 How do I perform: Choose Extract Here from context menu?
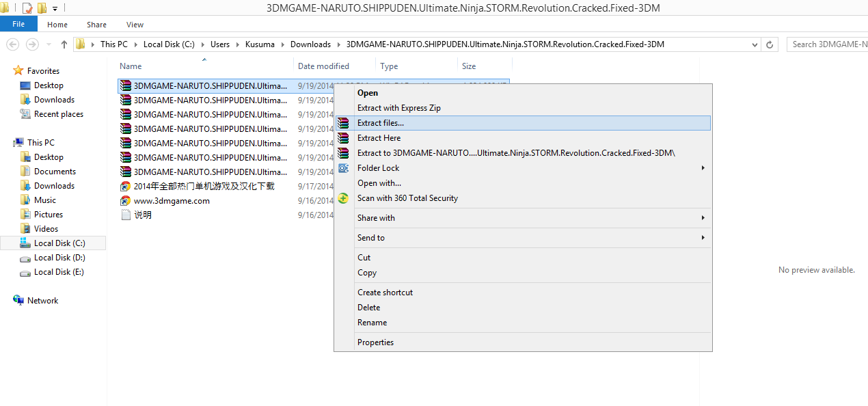[523, 138]
